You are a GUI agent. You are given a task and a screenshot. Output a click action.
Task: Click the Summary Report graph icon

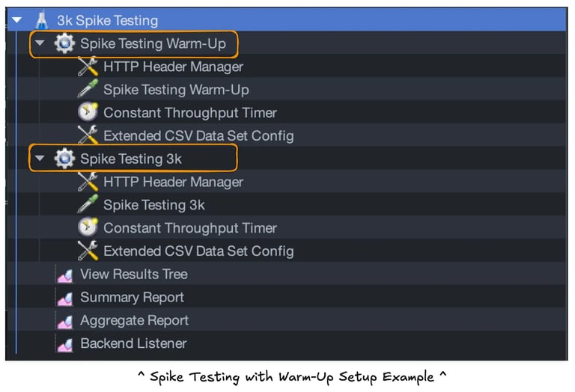(x=65, y=298)
